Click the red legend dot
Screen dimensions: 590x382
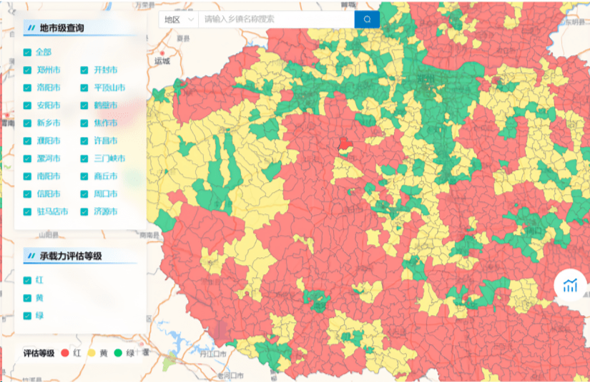tap(65, 353)
